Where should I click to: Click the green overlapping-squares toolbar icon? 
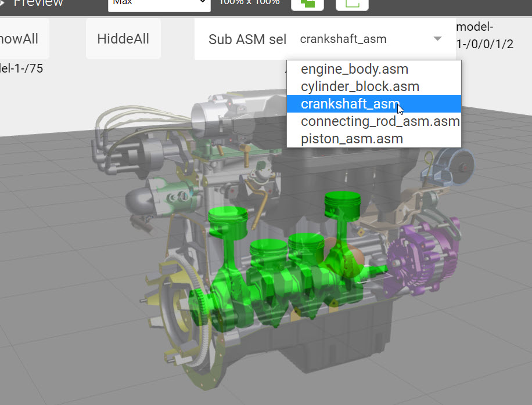(307, 4)
